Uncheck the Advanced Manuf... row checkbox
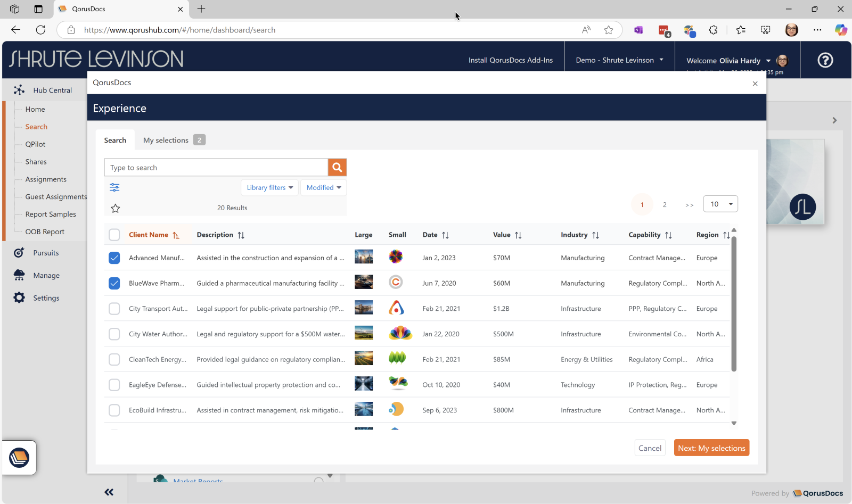The height and width of the screenshot is (504, 852). tap(114, 258)
